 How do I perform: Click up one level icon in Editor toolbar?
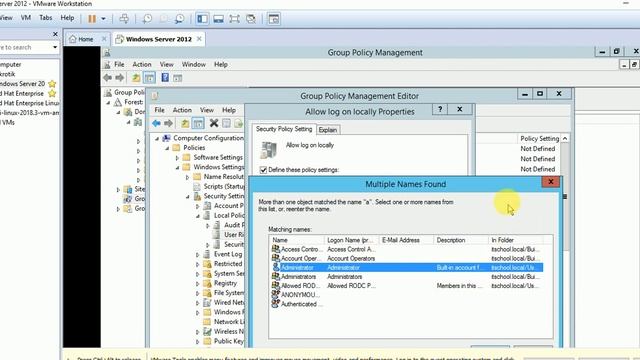coord(185,123)
